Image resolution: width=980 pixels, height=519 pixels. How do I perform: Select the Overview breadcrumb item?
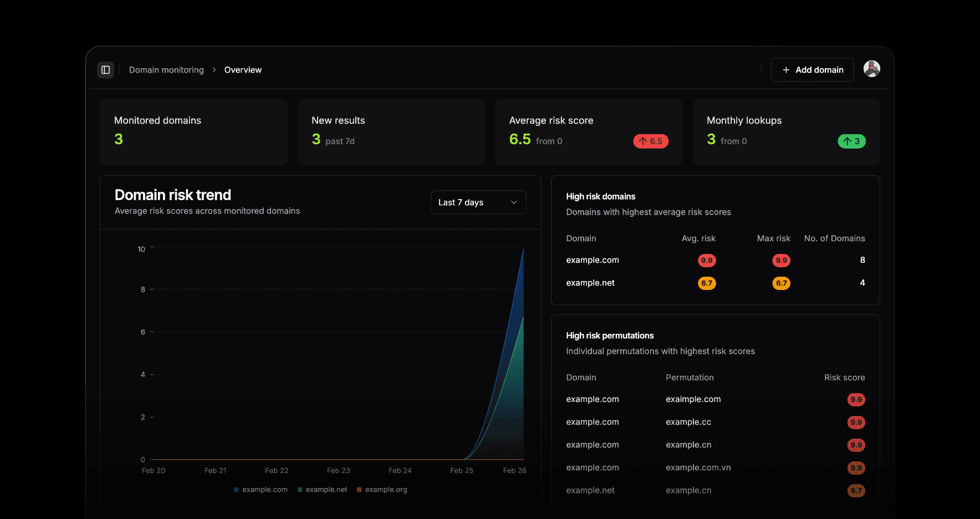pos(243,70)
